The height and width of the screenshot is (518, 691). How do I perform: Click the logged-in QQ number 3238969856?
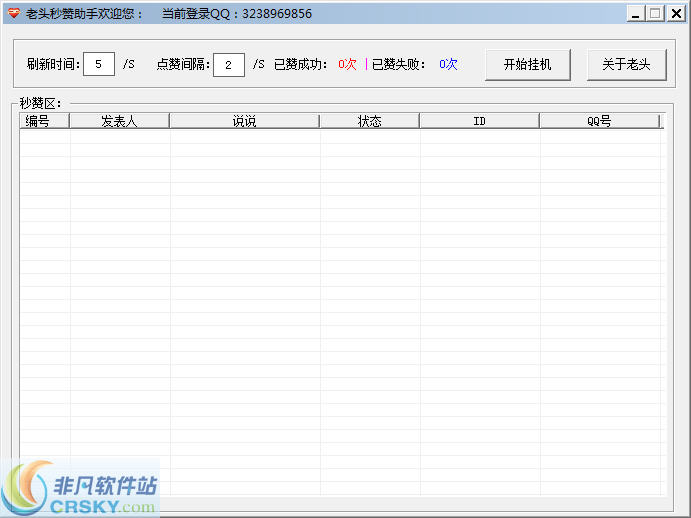[277, 14]
